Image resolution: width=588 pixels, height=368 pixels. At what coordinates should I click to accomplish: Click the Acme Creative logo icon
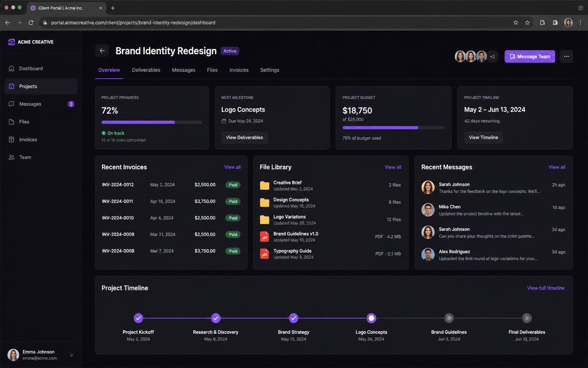11,42
